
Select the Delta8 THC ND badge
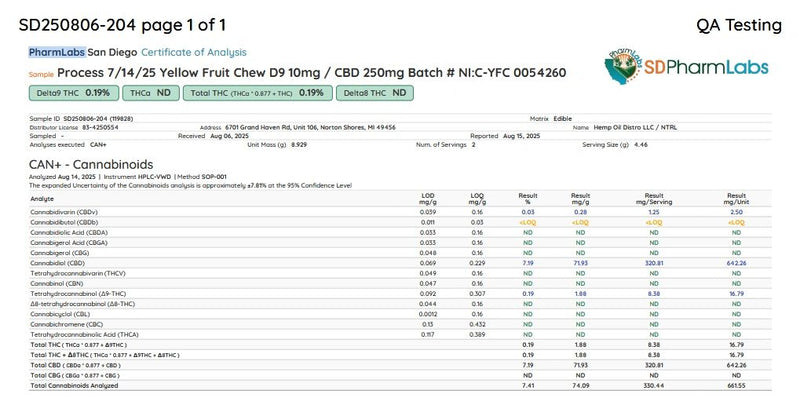[375, 93]
